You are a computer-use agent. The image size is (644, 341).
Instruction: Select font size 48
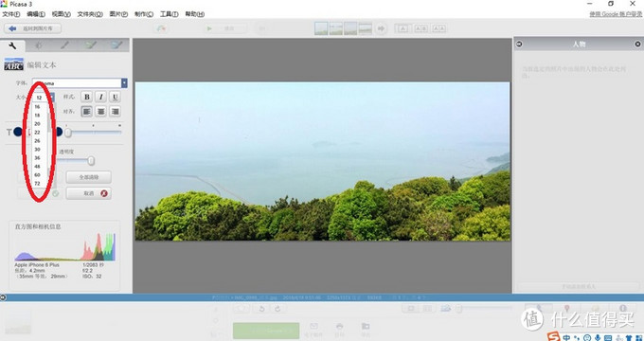coord(37,167)
